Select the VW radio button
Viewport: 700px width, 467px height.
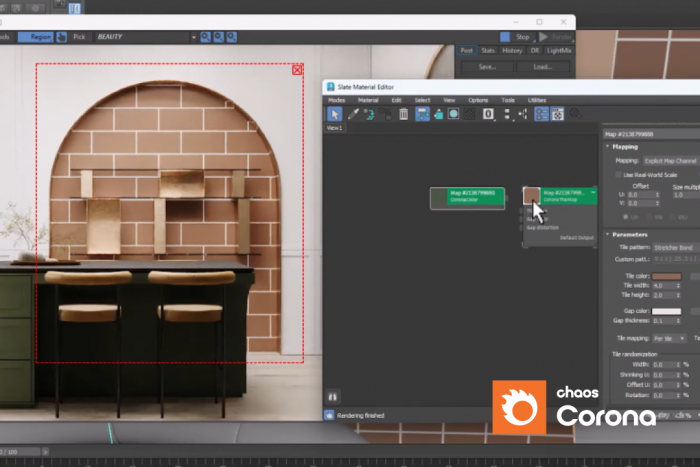pyautogui.click(x=650, y=217)
